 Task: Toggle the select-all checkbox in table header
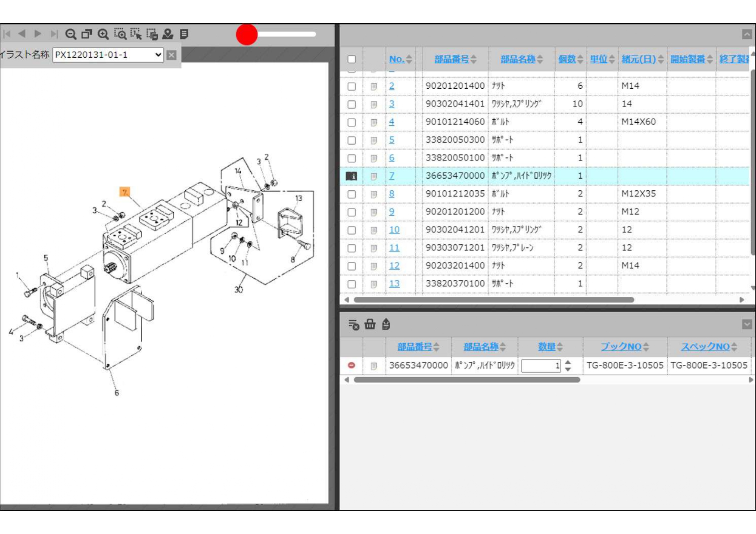[x=352, y=59]
